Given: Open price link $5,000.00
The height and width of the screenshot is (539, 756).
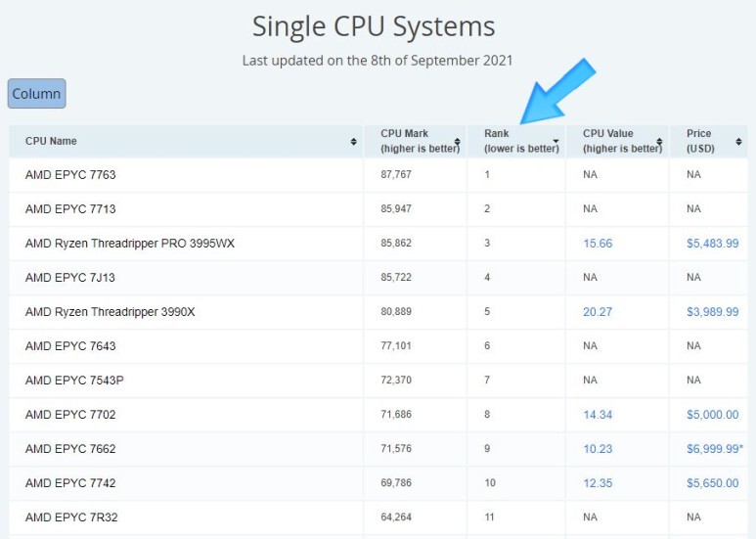Looking at the screenshot, I should [x=713, y=415].
